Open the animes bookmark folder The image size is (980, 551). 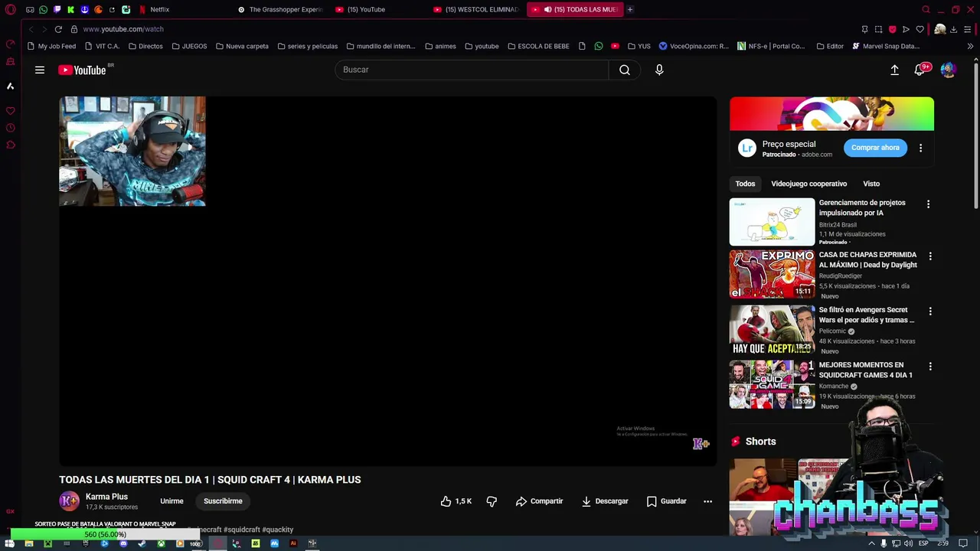[440, 46]
